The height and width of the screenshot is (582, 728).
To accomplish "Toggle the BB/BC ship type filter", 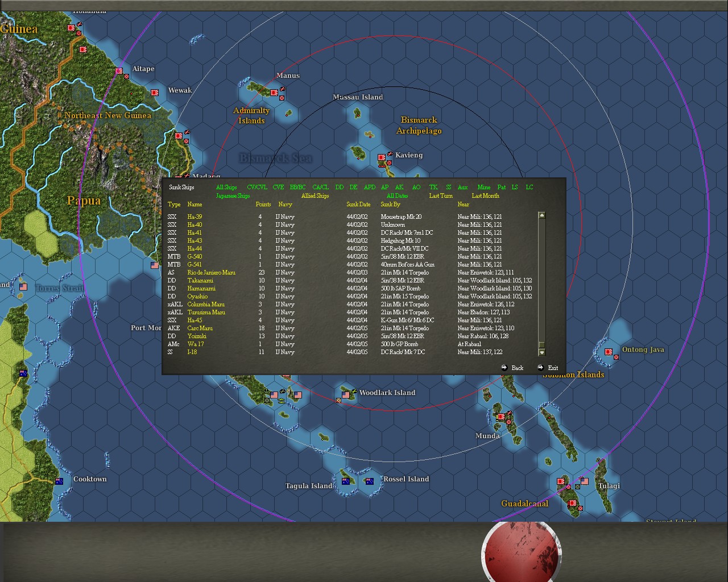I will 298,187.
